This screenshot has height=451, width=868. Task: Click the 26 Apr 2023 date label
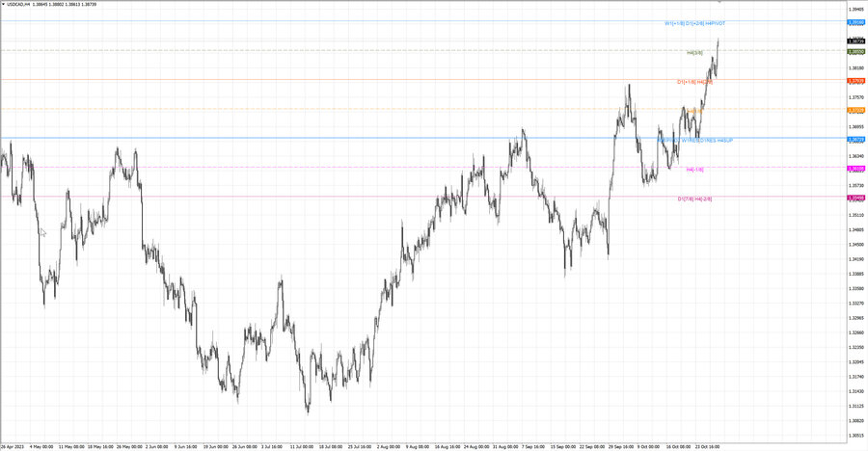click(13, 446)
